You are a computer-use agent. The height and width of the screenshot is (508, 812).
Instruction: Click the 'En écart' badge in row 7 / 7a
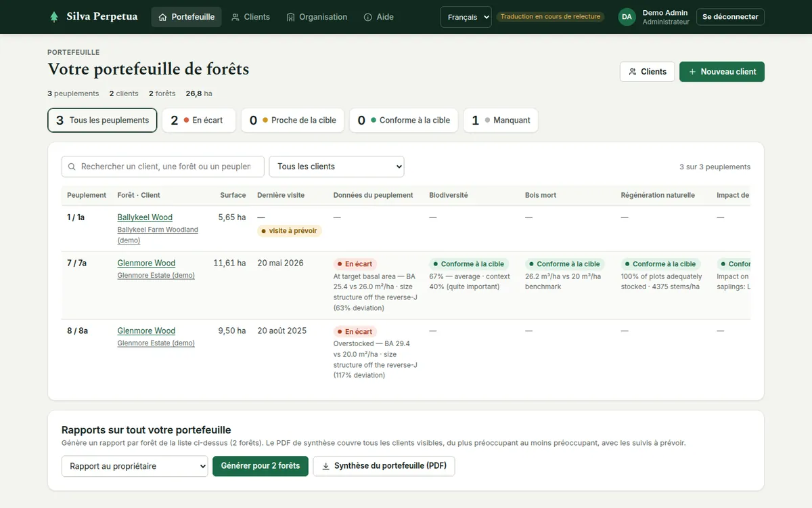coord(355,264)
